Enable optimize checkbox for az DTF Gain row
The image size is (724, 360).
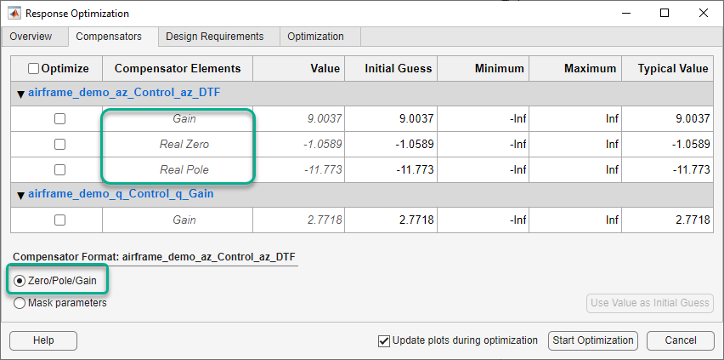tap(60, 119)
